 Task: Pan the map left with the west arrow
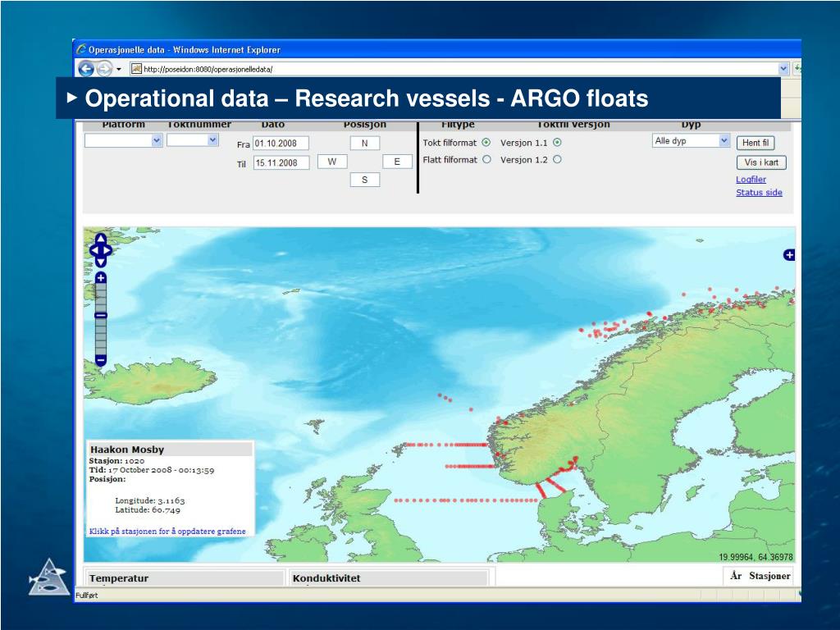pyautogui.click(x=94, y=250)
